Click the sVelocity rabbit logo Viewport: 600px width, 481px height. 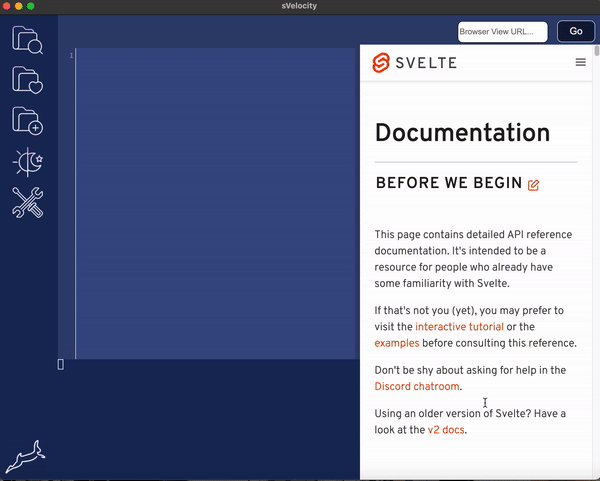click(x=25, y=456)
